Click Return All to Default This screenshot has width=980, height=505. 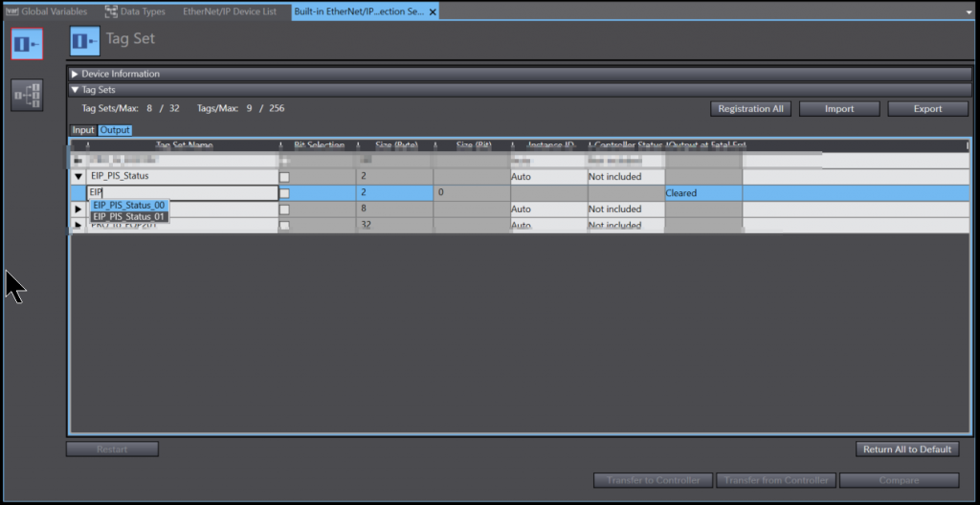[x=907, y=450]
